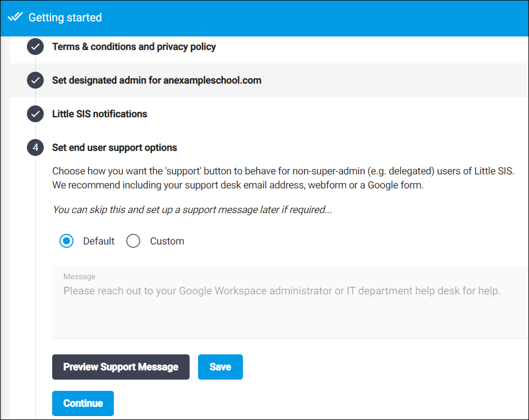Screen dimensions: 529x420
Task: Select the Default radio option
Action: [x=66, y=241]
